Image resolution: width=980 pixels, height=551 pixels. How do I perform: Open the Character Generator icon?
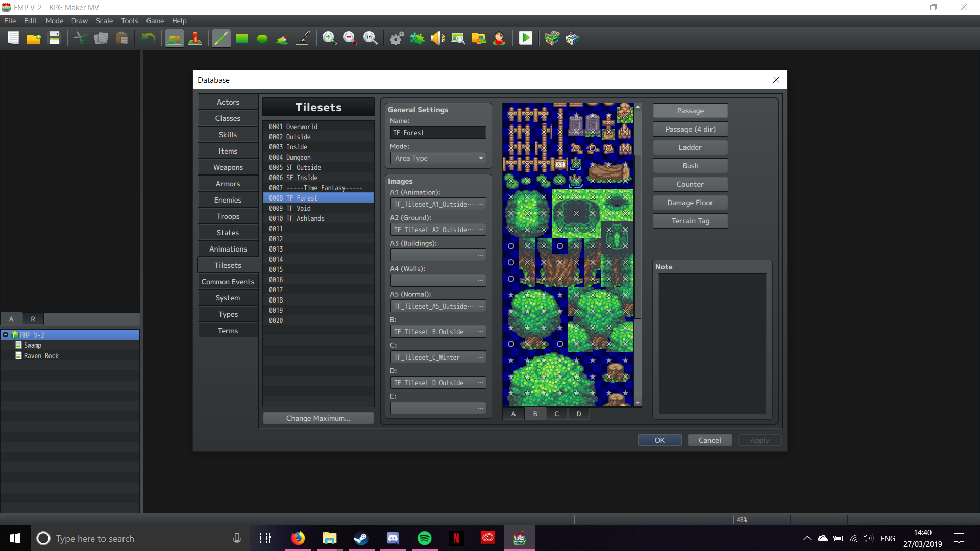pos(499,38)
